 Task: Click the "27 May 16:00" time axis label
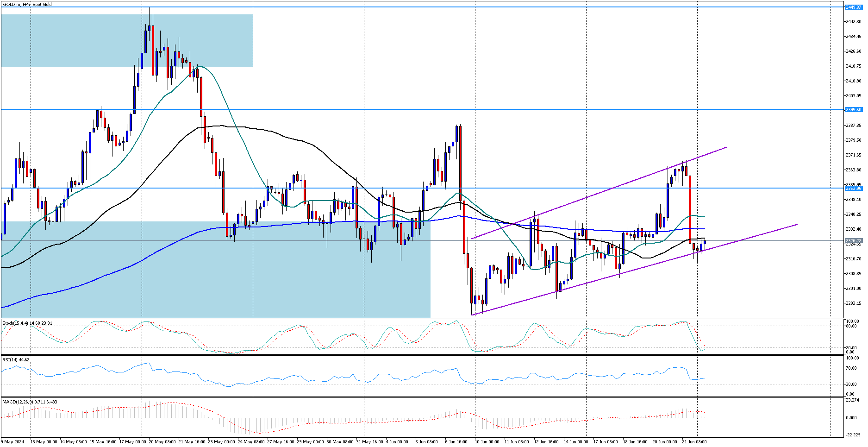(281, 442)
